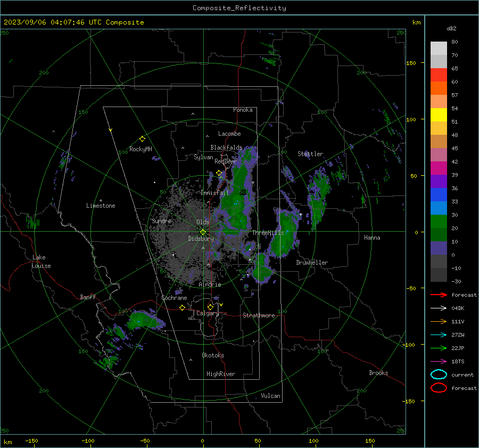The width and height of the screenshot is (479, 448).
Task: Click the Banff label
Action: point(88,297)
